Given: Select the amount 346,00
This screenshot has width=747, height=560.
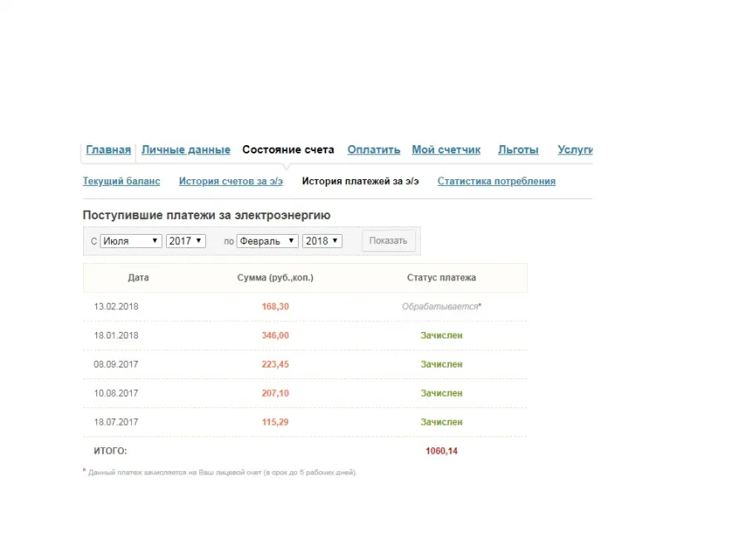Looking at the screenshot, I should click(x=276, y=336).
